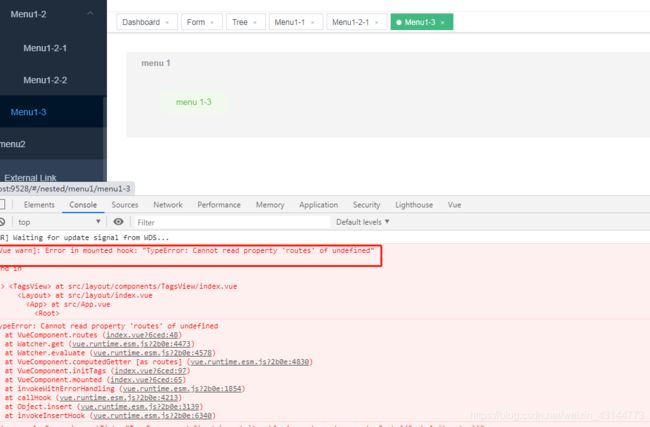Click the eye icon for live expressions
This screenshot has width=650, height=427.
click(x=118, y=222)
